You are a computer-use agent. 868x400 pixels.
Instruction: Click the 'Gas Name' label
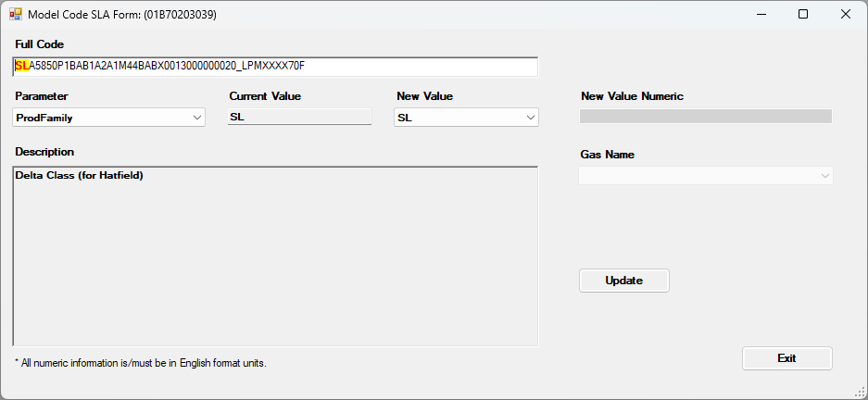click(608, 155)
